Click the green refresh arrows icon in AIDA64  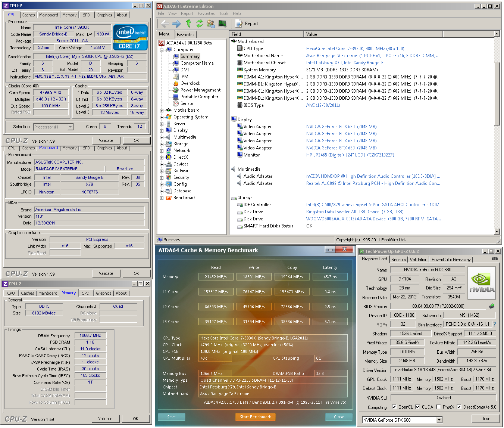pos(200,24)
